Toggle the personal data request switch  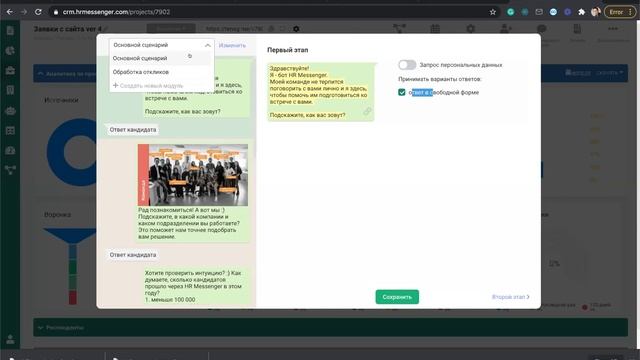pyautogui.click(x=407, y=64)
